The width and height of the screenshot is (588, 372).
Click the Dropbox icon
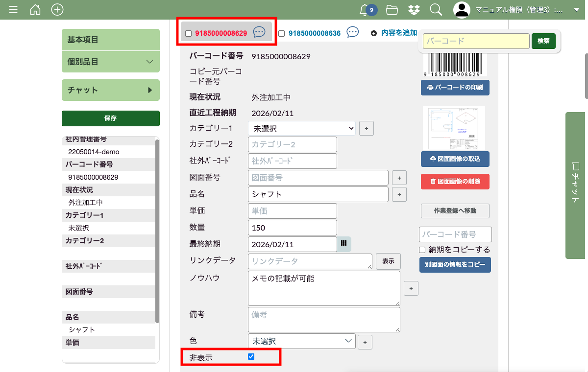point(414,10)
